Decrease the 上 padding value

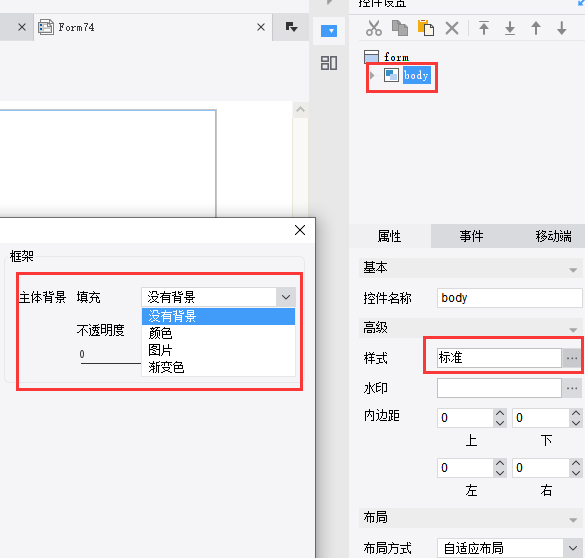(x=500, y=423)
